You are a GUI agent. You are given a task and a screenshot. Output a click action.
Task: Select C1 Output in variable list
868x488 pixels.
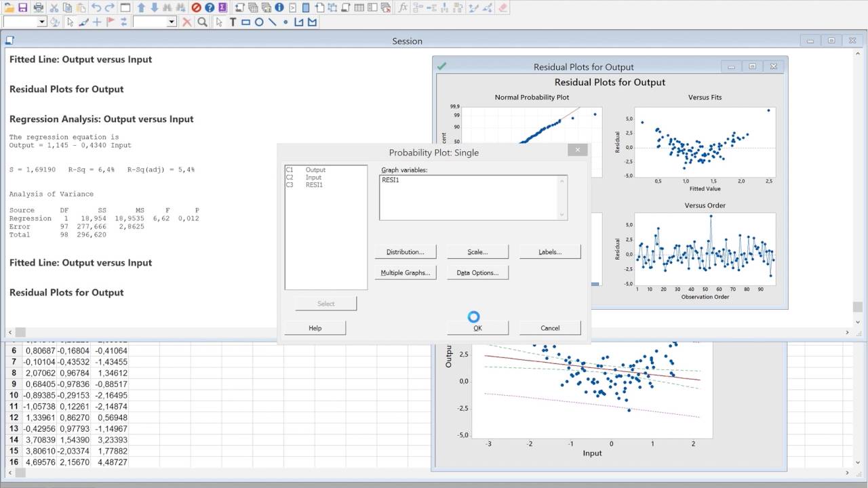click(x=325, y=170)
